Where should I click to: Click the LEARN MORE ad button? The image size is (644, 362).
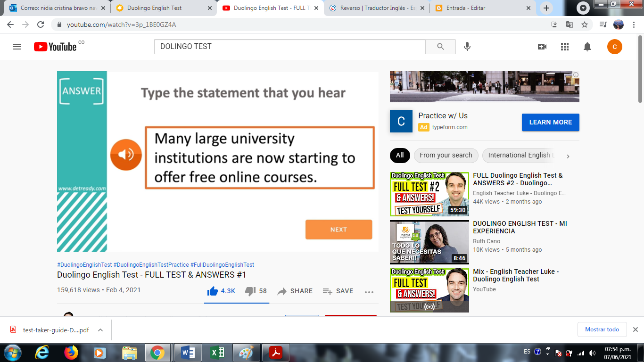[x=551, y=122]
